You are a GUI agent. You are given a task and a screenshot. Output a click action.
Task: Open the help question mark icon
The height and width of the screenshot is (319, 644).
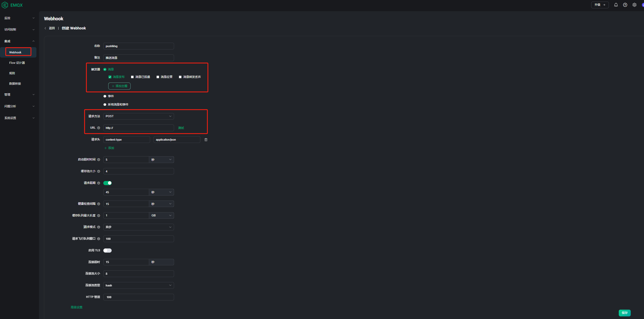pyautogui.click(x=625, y=5)
